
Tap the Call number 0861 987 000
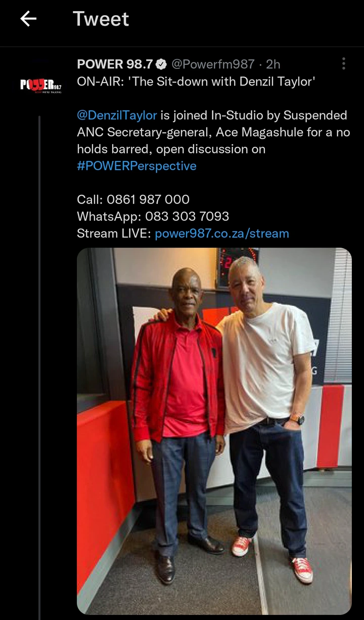coord(148,199)
